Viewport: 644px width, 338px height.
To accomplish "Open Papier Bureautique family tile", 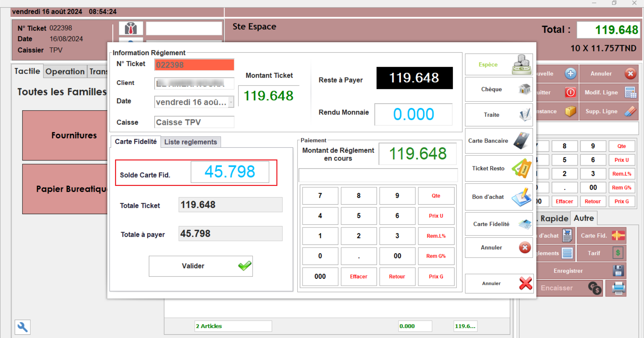I will (x=65, y=189).
